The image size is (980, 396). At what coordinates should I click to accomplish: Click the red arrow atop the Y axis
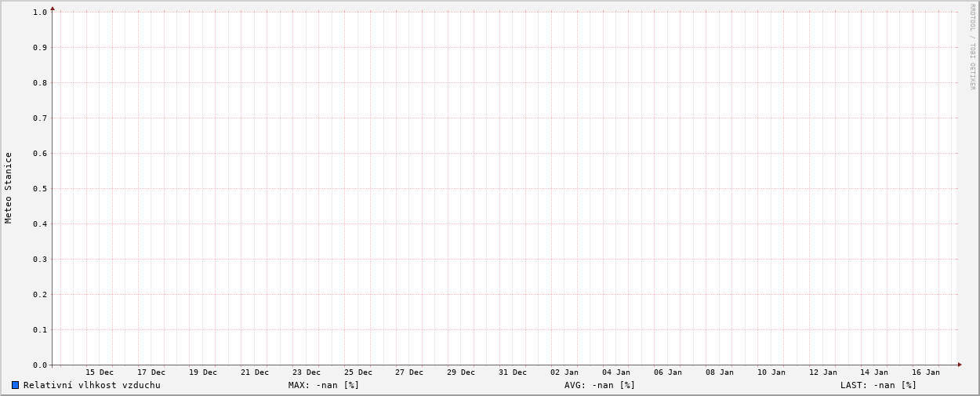coord(53,9)
